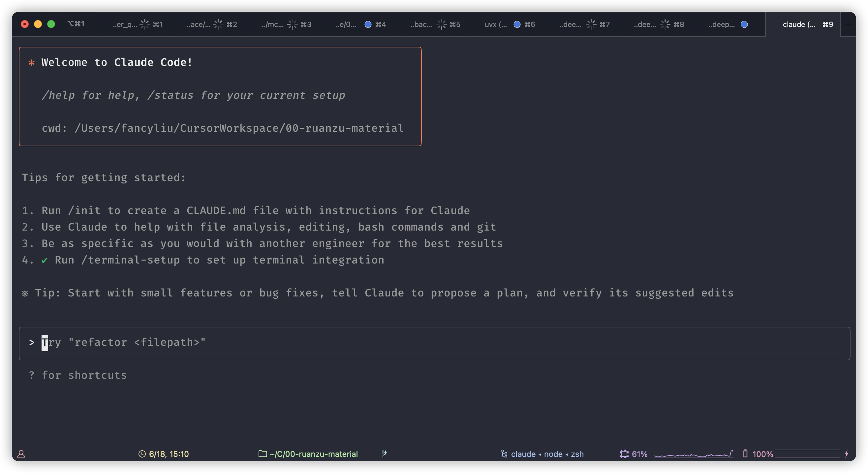Click the user profile icon in status bar
Image resolution: width=868 pixels, height=473 pixels.
point(21,454)
